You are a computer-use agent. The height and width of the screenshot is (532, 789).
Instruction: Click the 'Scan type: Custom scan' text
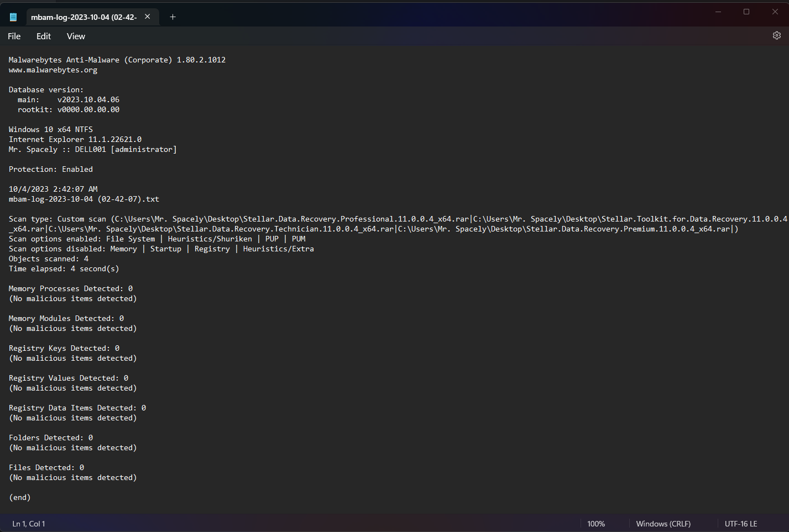point(58,219)
